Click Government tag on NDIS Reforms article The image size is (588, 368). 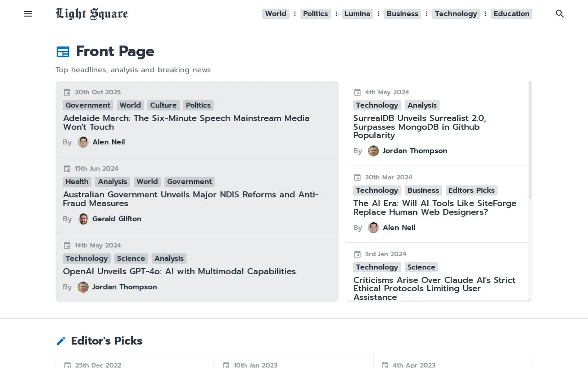pyautogui.click(x=189, y=182)
